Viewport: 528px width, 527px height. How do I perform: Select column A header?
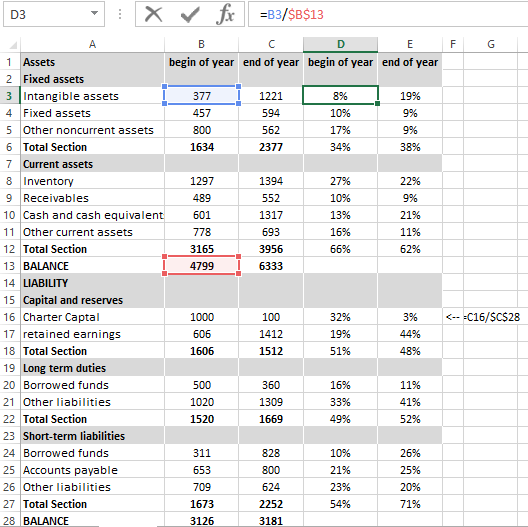[93, 44]
